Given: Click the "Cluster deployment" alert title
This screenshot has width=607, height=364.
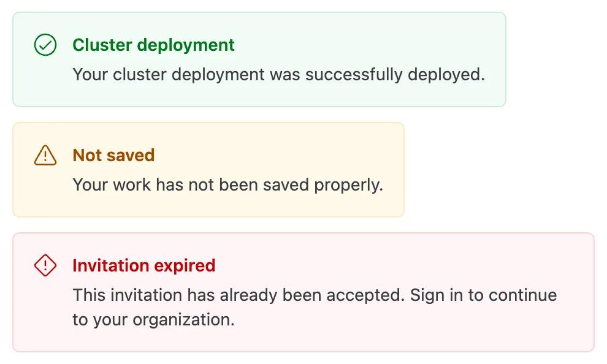Looking at the screenshot, I should tap(153, 45).
